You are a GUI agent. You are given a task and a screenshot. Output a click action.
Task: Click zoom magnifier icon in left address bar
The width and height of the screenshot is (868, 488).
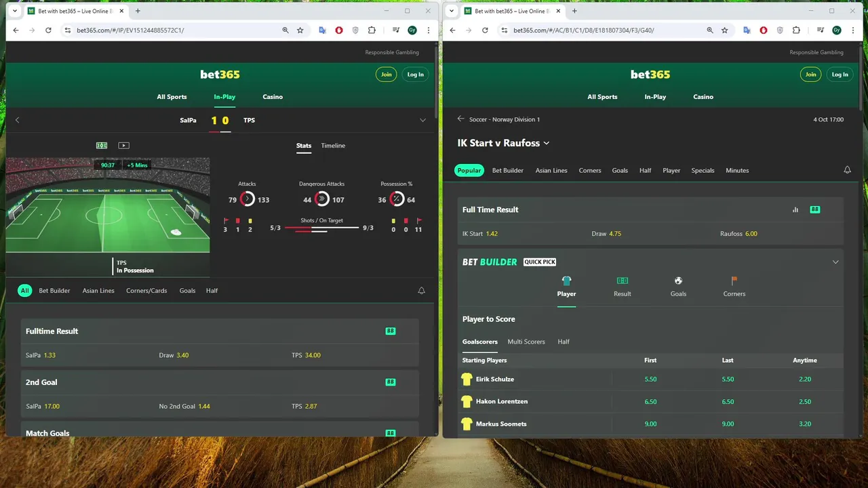point(285,30)
